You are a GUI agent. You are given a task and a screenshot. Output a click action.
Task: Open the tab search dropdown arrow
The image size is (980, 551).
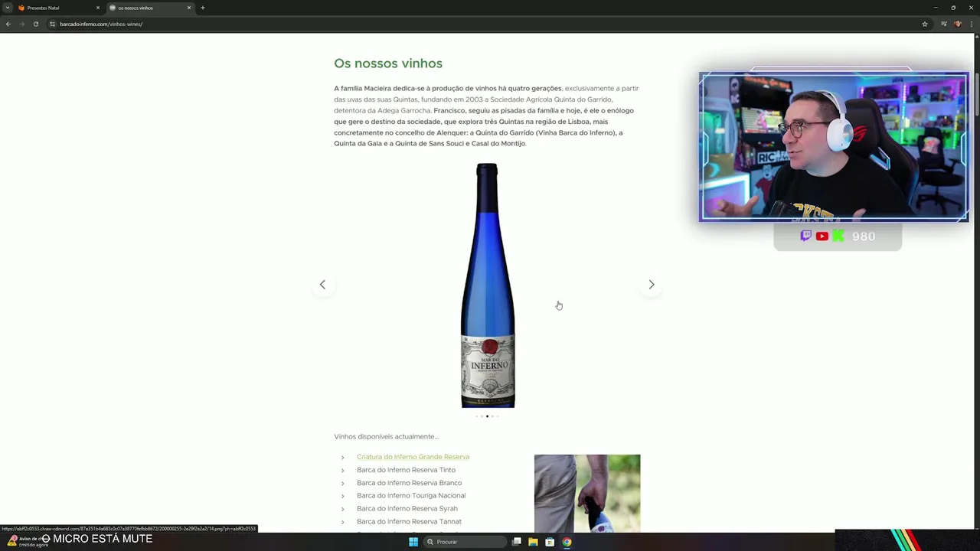point(7,8)
